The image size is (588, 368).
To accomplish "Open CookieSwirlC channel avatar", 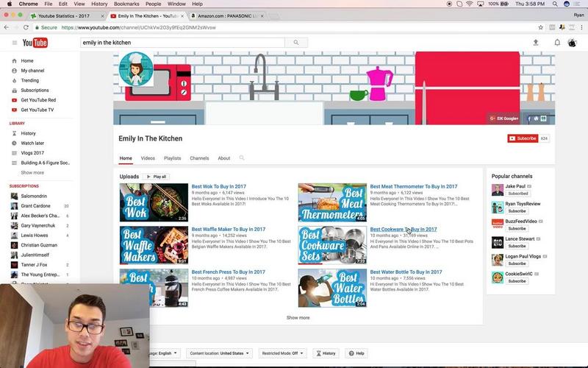I will tap(498, 277).
